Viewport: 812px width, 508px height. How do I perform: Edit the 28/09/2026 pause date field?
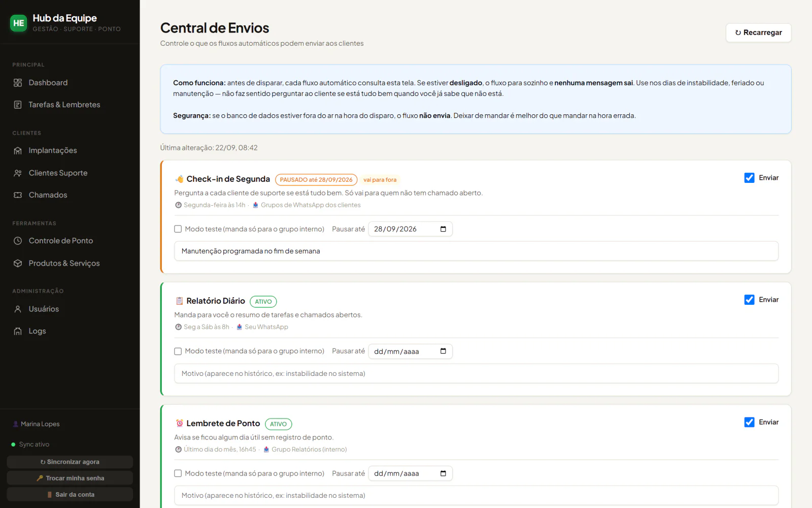click(x=410, y=229)
